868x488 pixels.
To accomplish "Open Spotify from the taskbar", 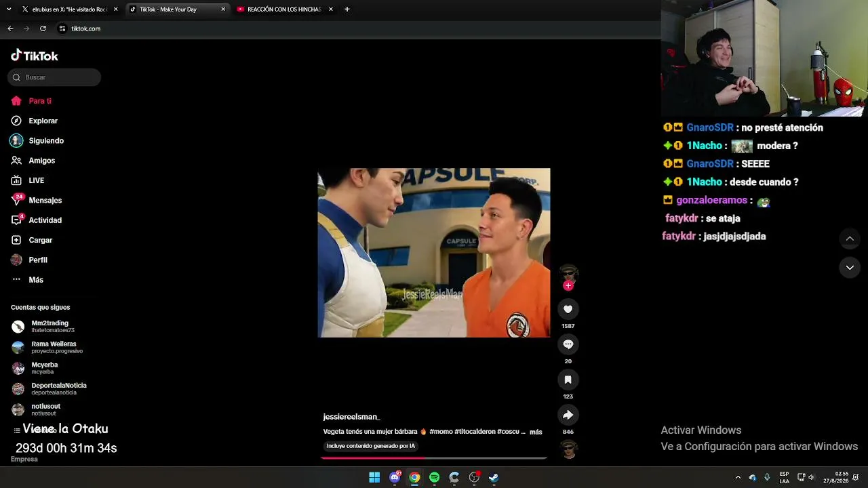I will (435, 477).
